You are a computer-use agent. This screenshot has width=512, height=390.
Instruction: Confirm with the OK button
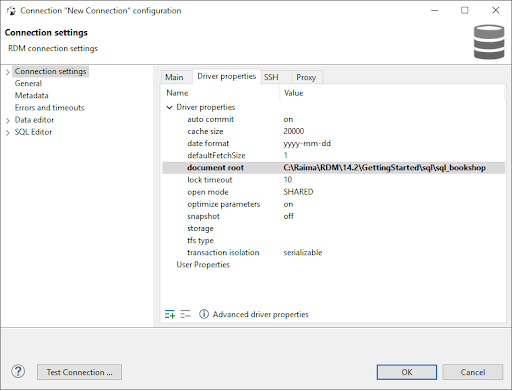point(407,372)
